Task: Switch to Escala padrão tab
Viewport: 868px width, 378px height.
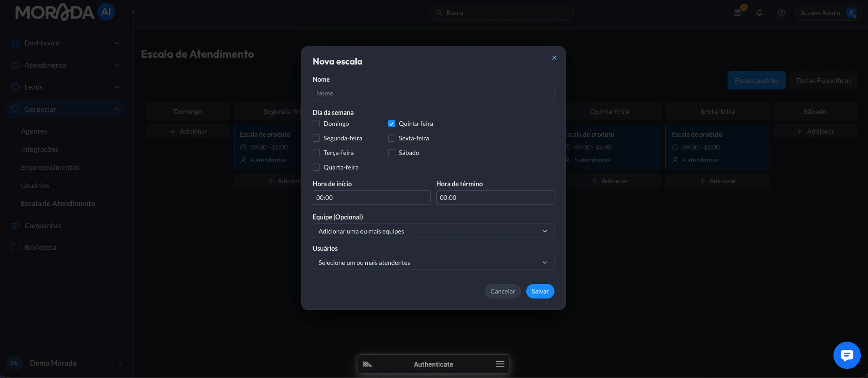Action: 756,80
